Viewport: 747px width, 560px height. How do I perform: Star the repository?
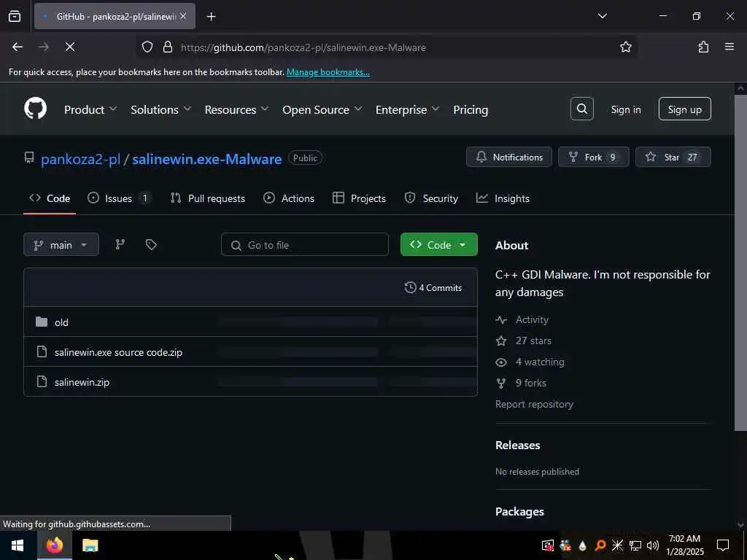point(673,157)
